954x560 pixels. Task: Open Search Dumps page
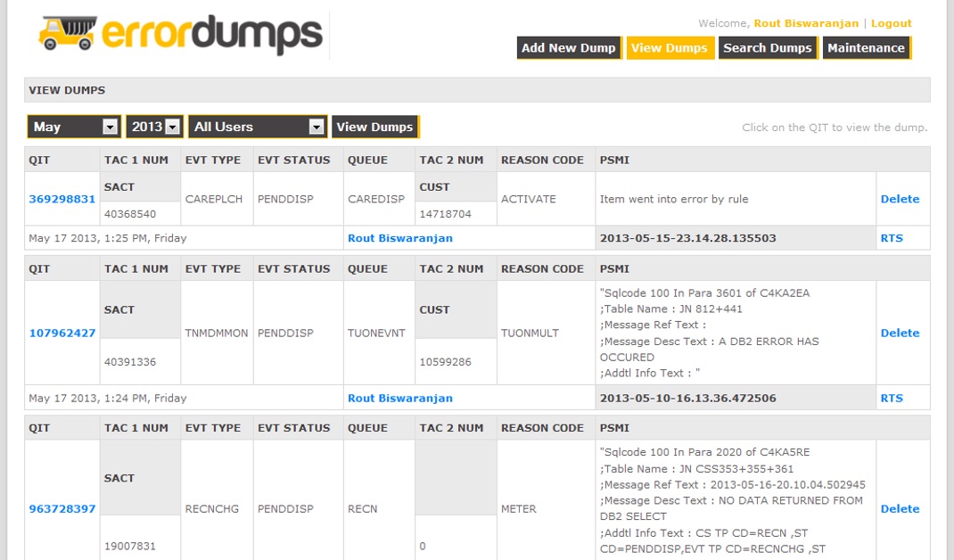click(x=768, y=48)
